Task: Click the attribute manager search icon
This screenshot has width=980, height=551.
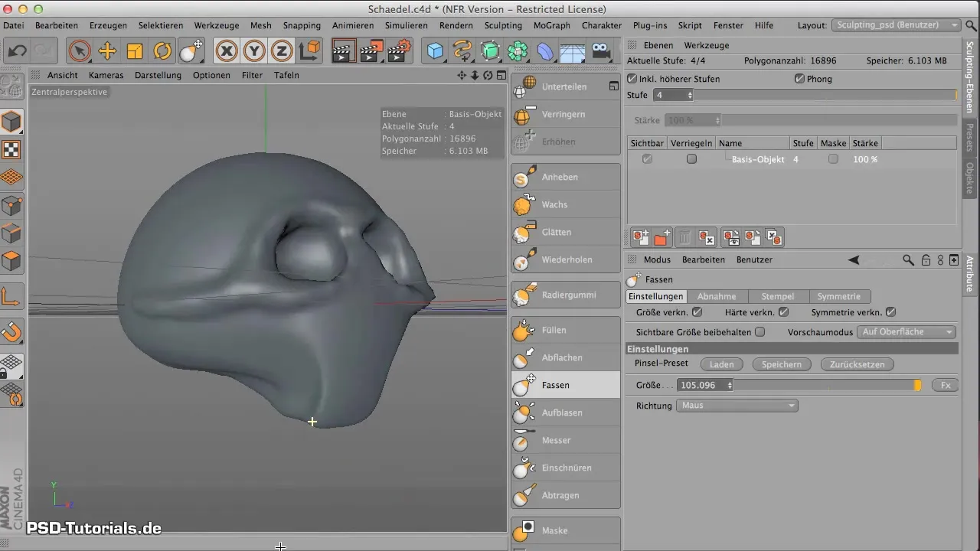Action: pos(908,259)
